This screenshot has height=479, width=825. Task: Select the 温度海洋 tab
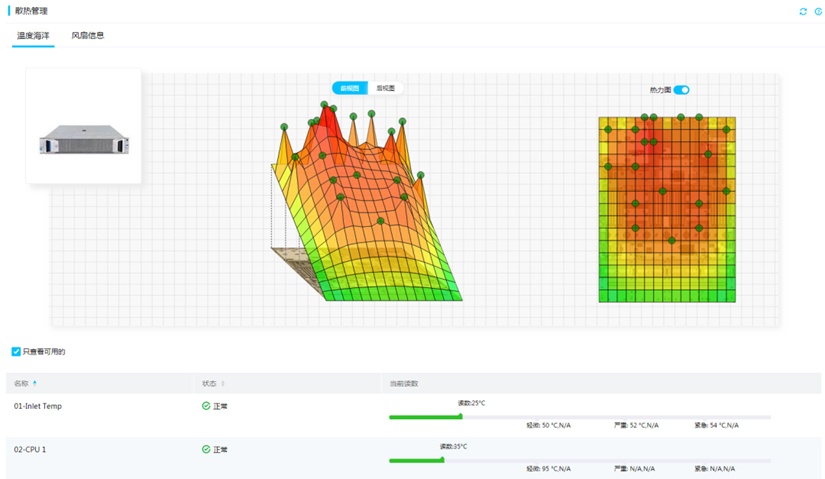click(33, 36)
